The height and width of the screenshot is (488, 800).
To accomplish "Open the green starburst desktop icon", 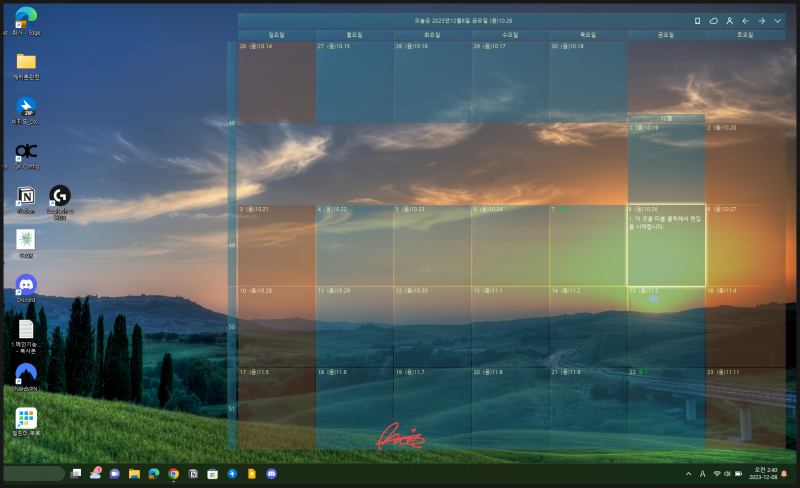I will 26,244.
